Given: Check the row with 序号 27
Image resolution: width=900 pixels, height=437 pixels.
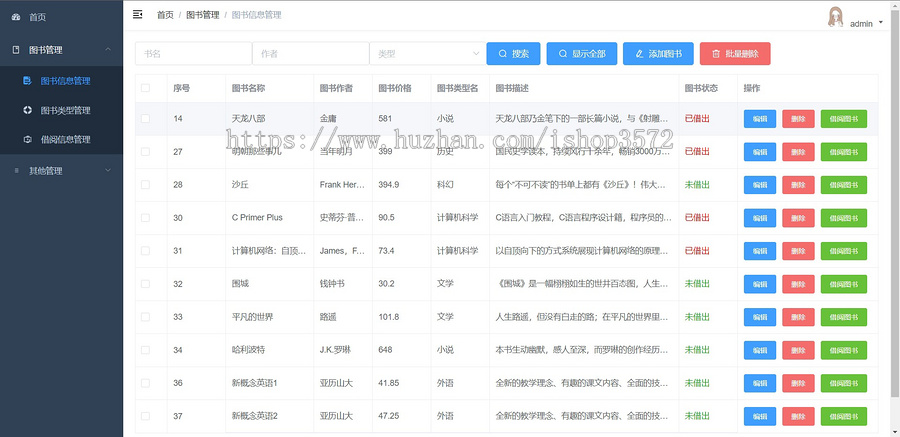Looking at the screenshot, I should click(x=145, y=152).
